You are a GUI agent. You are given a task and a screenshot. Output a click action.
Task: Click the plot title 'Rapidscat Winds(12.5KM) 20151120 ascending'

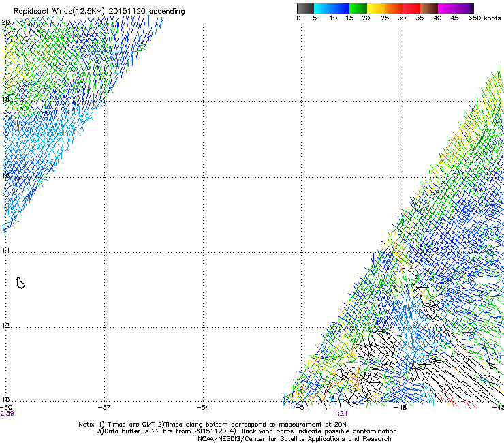point(99,12)
